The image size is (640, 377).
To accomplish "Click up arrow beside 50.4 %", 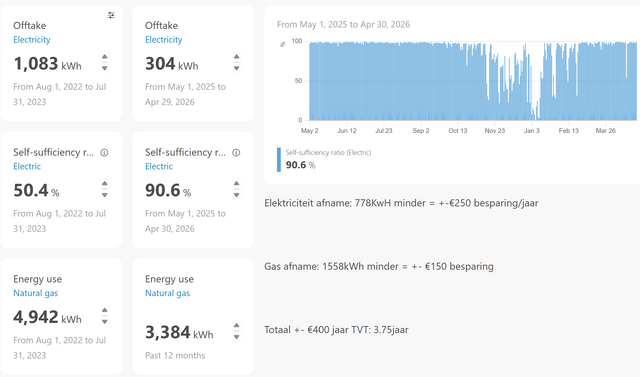I will pyautogui.click(x=105, y=184).
